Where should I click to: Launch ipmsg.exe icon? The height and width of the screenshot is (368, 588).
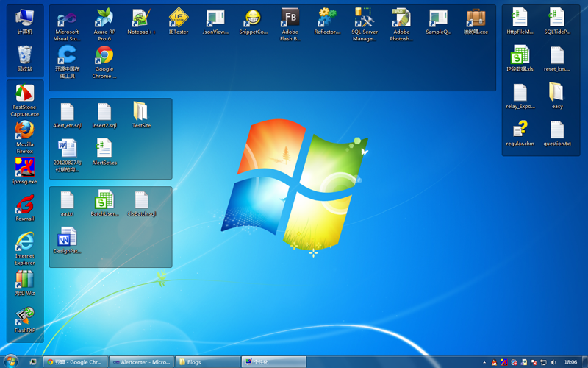click(x=25, y=171)
